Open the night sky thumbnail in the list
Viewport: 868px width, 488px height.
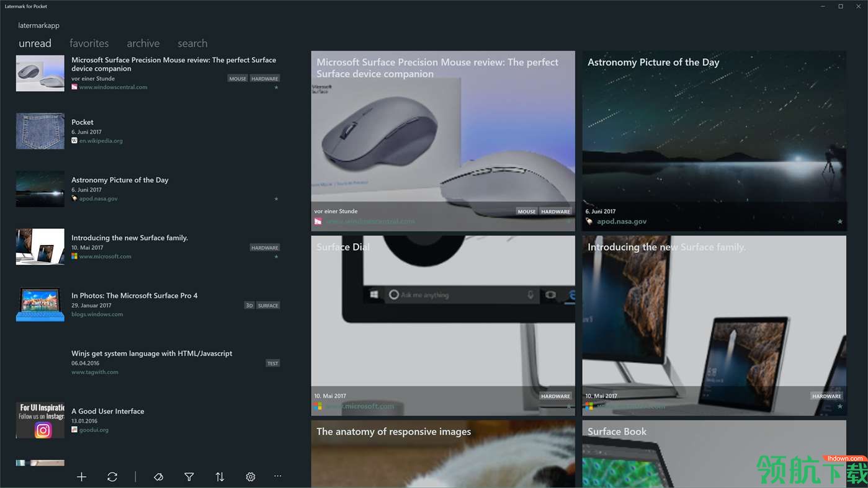[40, 189]
